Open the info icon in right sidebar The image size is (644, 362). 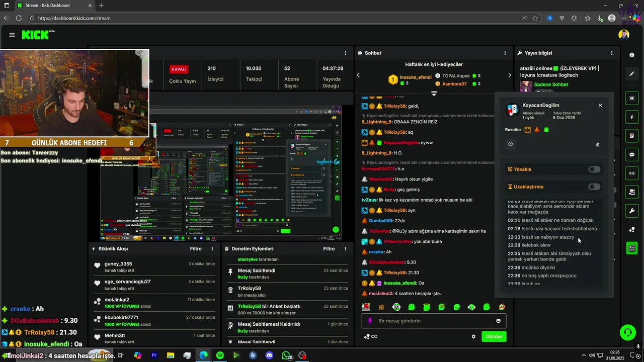[632, 55]
